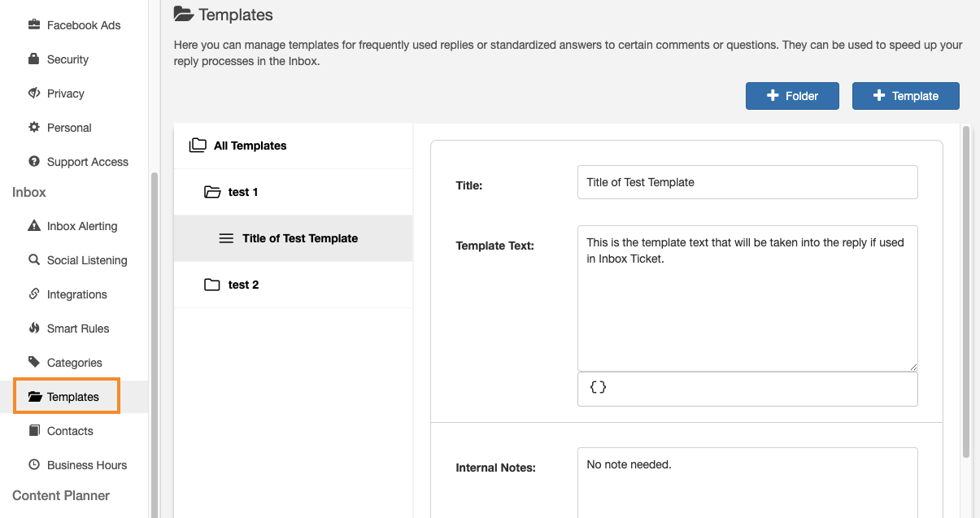Click the Social Listening magnifier icon

pyautogui.click(x=34, y=260)
